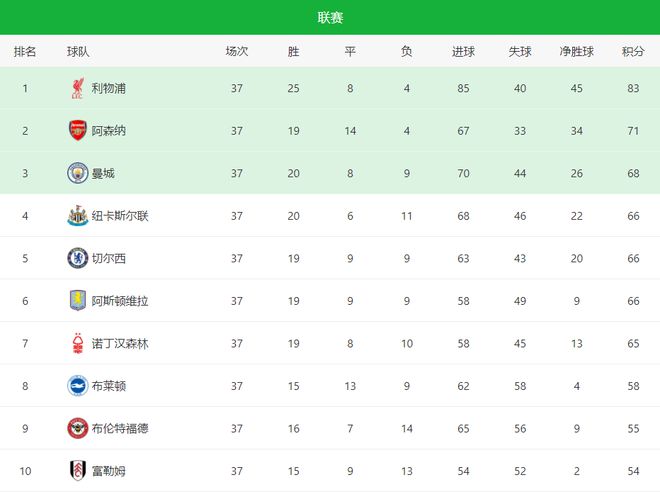Click the Brentford club crest icon

[x=77, y=428]
